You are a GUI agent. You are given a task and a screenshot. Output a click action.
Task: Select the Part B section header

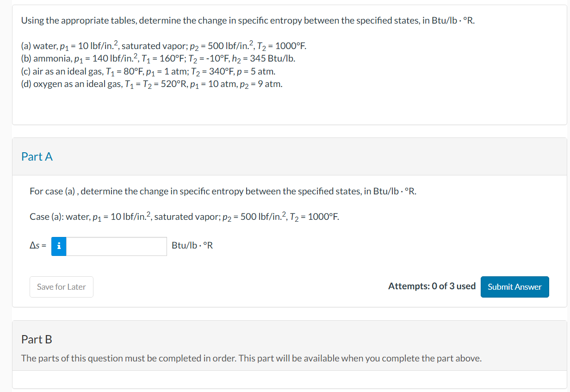click(36, 339)
